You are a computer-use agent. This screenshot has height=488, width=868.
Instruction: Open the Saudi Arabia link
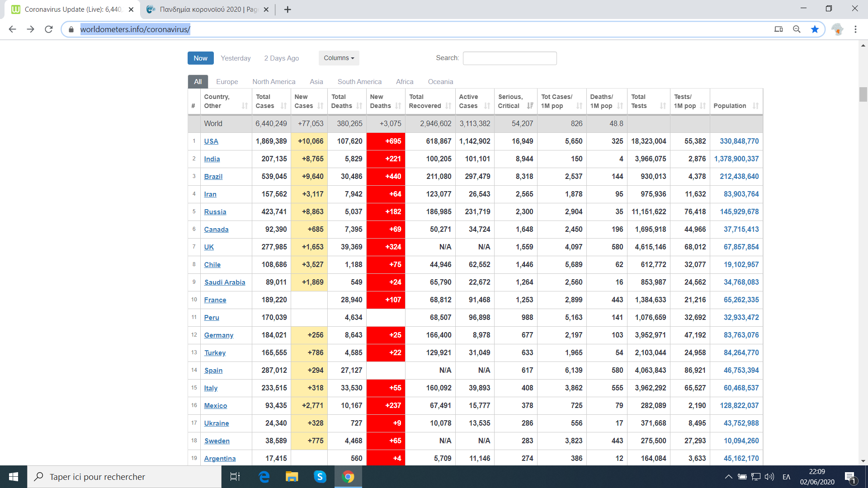click(x=225, y=282)
